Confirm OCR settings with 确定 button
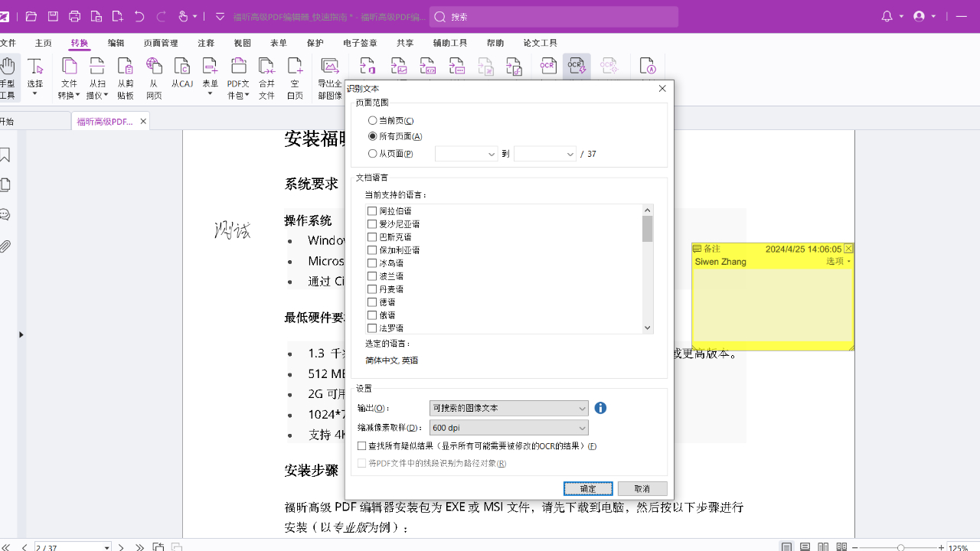Viewport: 980px width, 551px height. coord(587,487)
